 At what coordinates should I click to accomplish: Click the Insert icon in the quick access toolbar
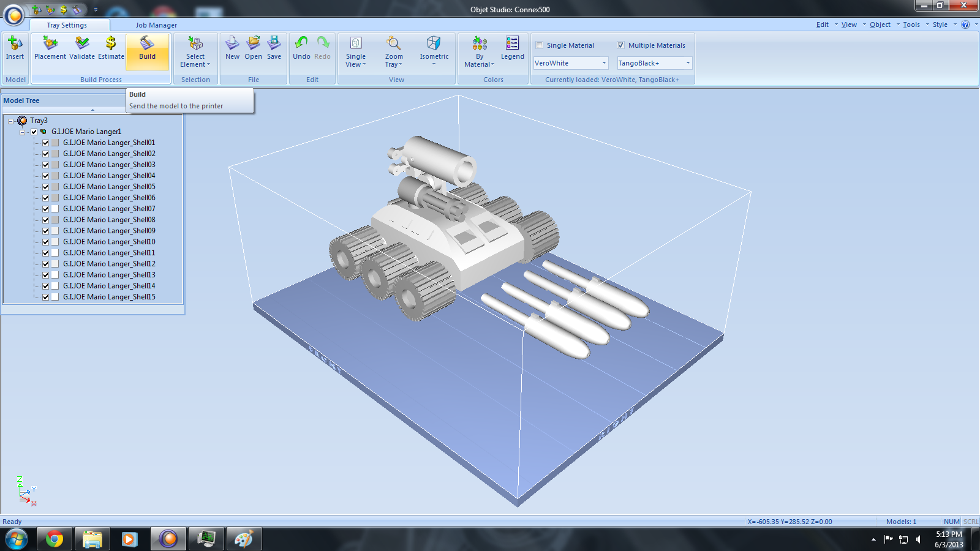(36, 10)
